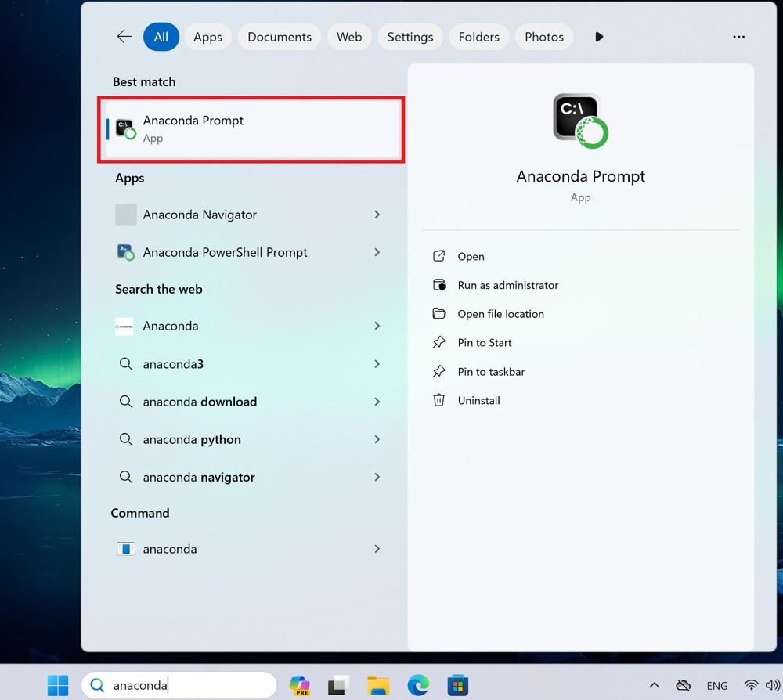This screenshot has height=700, width=783.
Task: Expand the anaconda download chevron
Action: tap(377, 402)
